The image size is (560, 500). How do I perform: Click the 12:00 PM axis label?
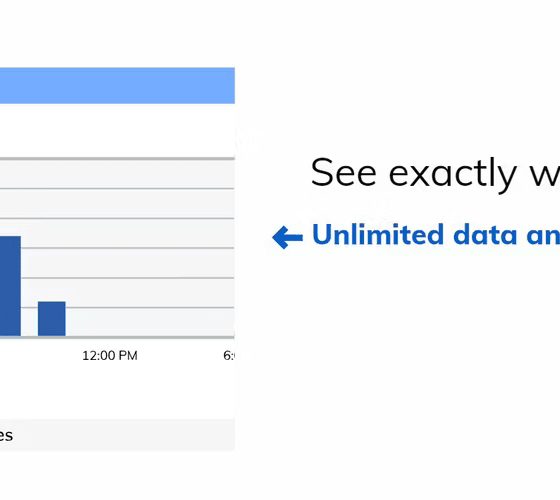coord(110,356)
